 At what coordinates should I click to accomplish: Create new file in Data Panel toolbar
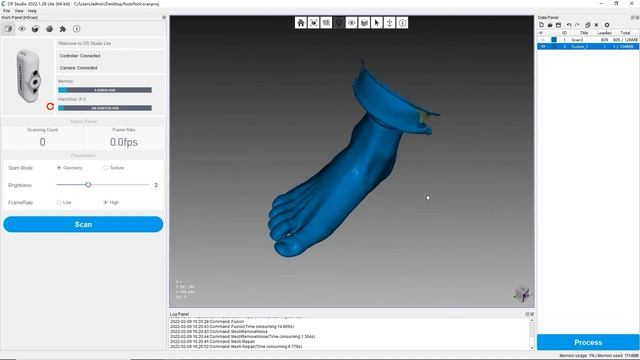coord(542,25)
